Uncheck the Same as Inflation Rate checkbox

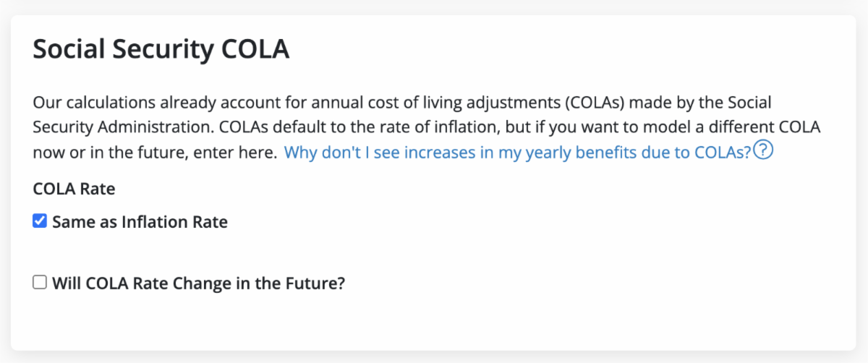click(x=40, y=221)
